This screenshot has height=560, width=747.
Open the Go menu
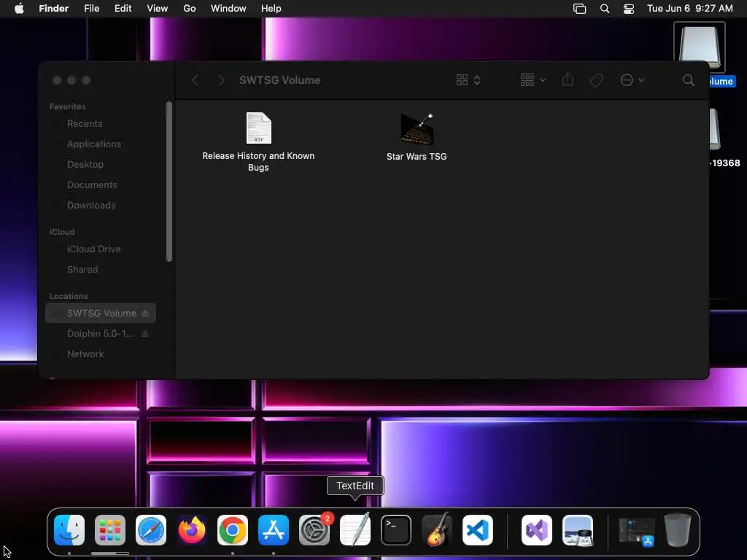(x=190, y=9)
